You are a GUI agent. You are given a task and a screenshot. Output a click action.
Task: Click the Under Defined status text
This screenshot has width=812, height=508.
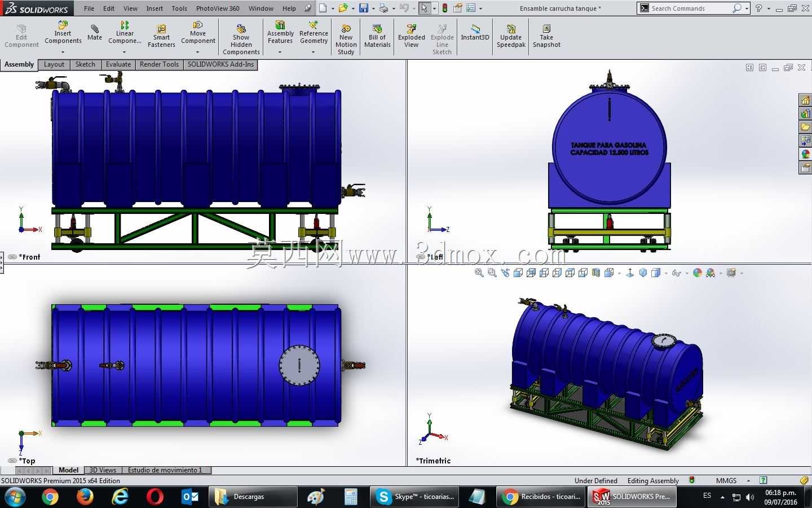(x=595, y=481)
